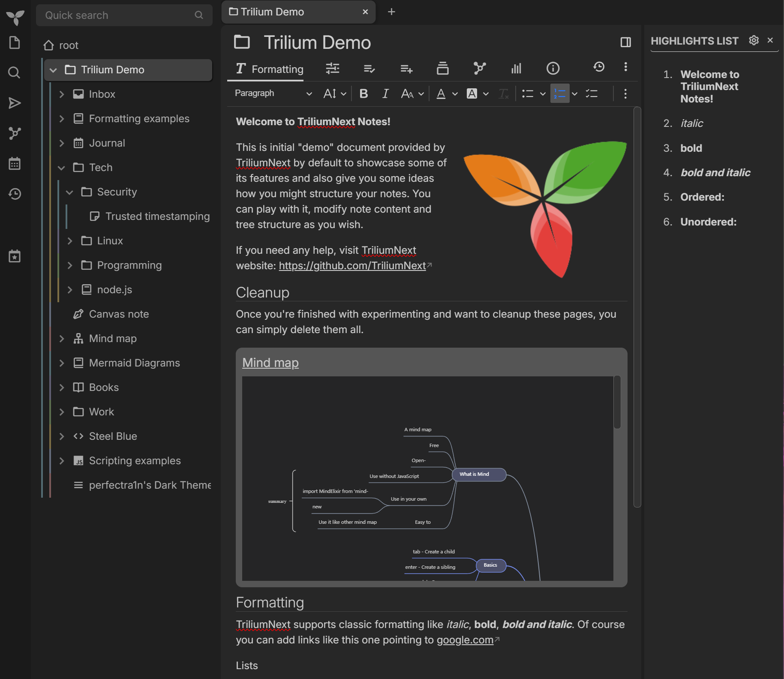784x679 pixels.
Task: Open basic properties sliders icon tab
Action: click(x=332, y=69)
